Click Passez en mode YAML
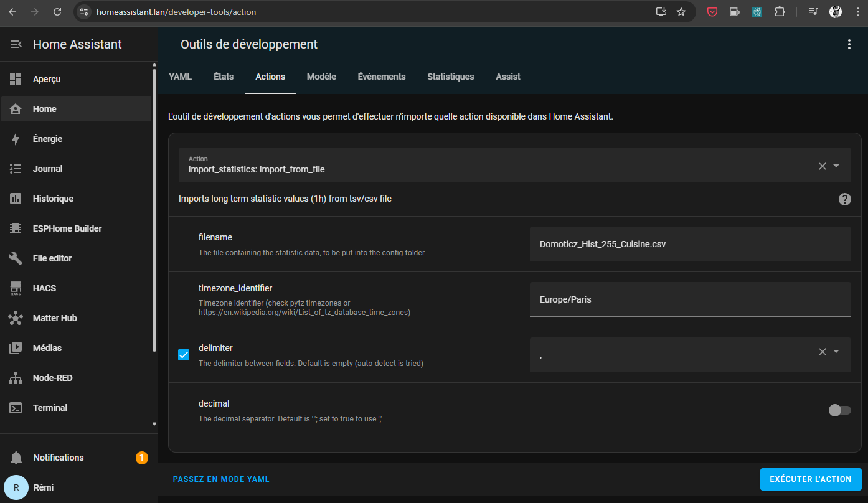The image size is (868, 503). click(221, 479)
